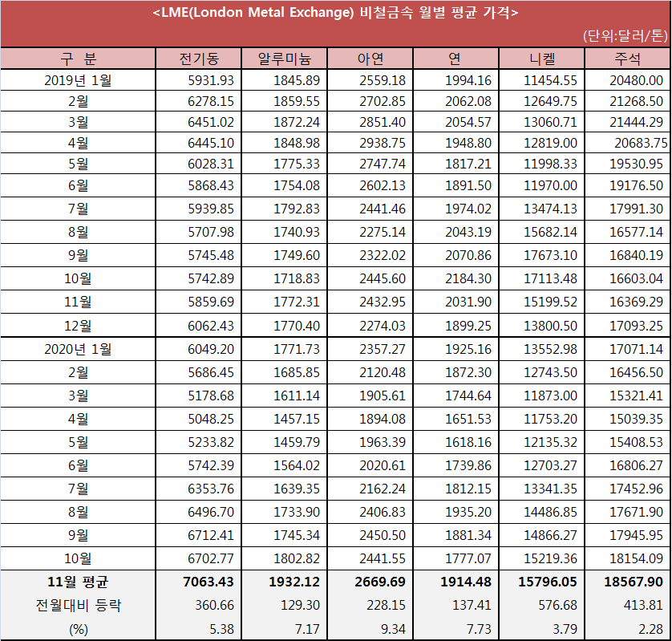The width and height of the screenshot is (672, 641).
Task: Select zinc value 2559.18
Action: pos(383,80)
